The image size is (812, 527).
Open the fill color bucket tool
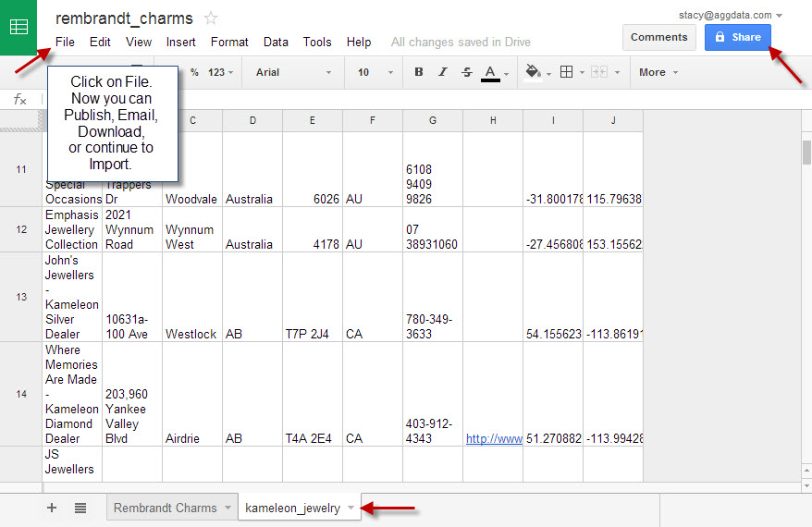533,71
